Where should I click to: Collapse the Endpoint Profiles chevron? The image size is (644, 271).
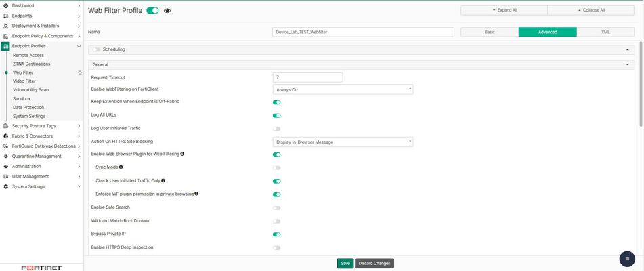(79, 46)
